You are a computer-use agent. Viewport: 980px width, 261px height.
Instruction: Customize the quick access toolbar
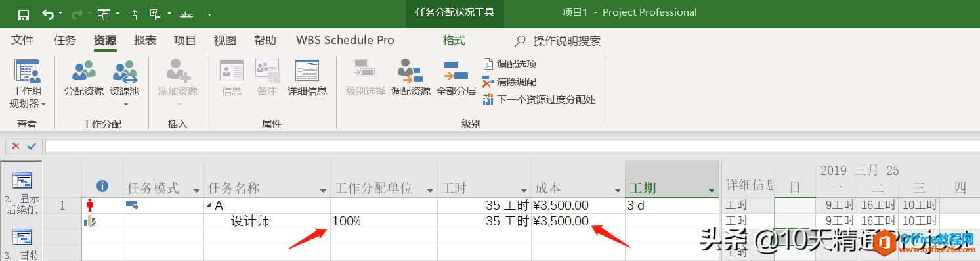tap(209, 13)
